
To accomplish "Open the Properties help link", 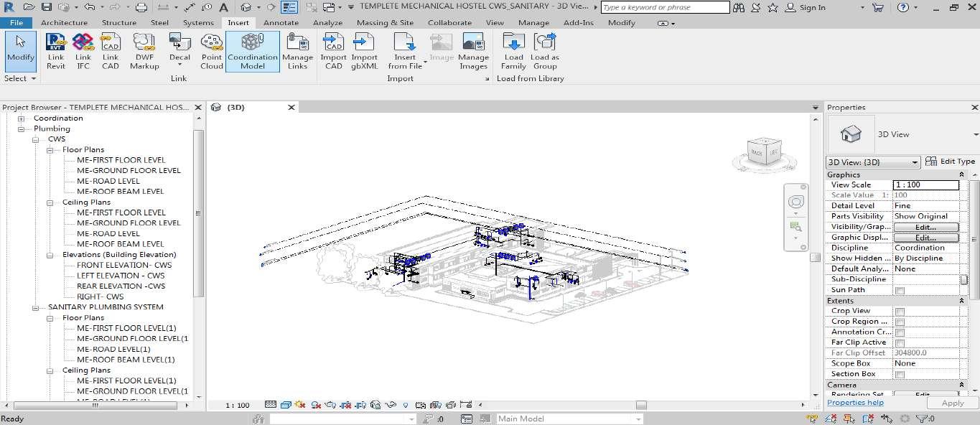I will coord(855,403).
